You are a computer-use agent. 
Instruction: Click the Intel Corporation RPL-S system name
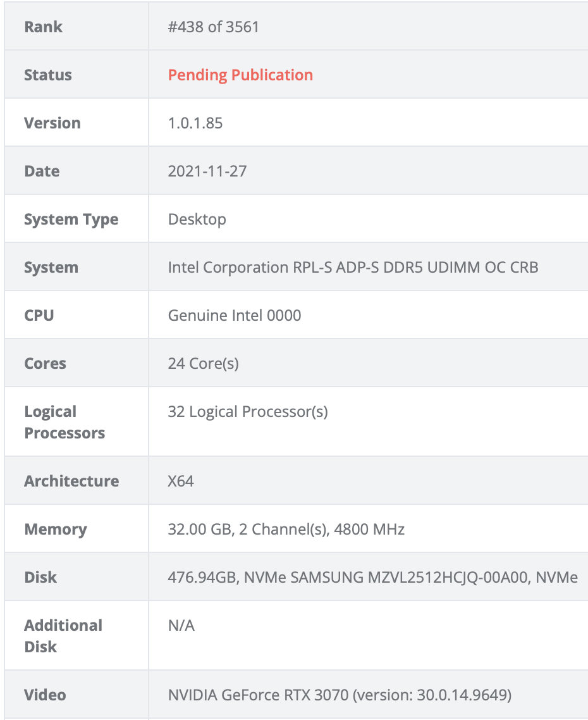(353, 267)
